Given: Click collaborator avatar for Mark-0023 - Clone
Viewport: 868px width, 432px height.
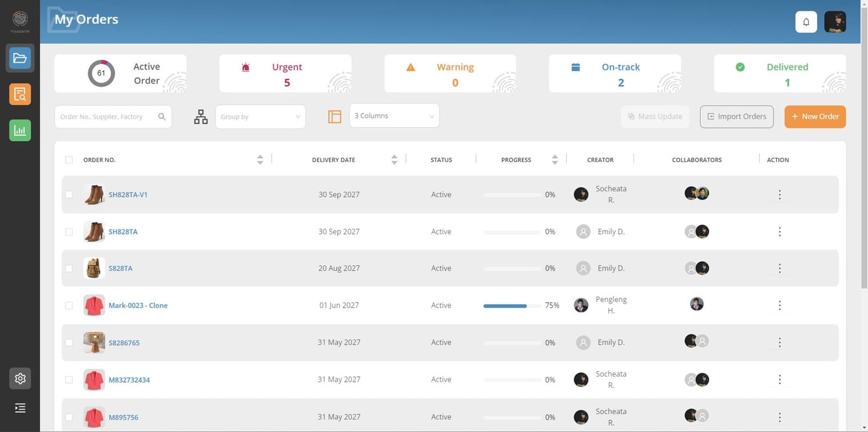Looking at the screenshot, I should [696, 304].
